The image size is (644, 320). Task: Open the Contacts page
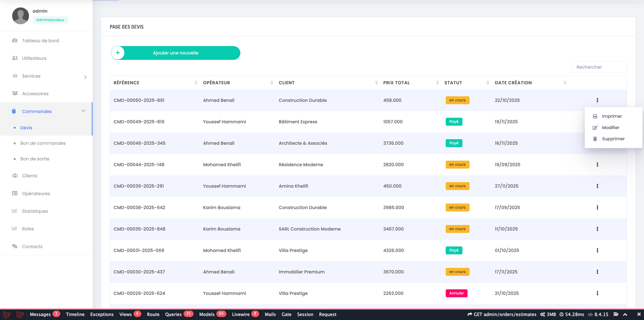(x=32, y=246)
